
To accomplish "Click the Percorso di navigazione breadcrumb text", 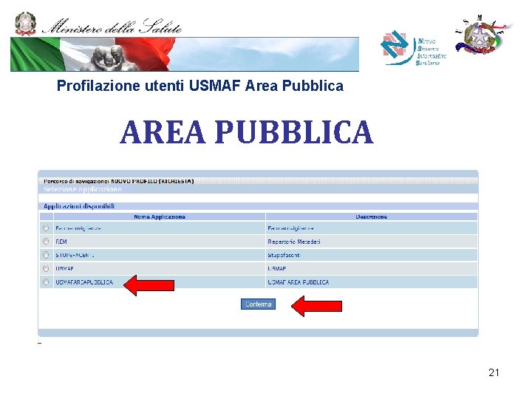I will coord(118,181).
